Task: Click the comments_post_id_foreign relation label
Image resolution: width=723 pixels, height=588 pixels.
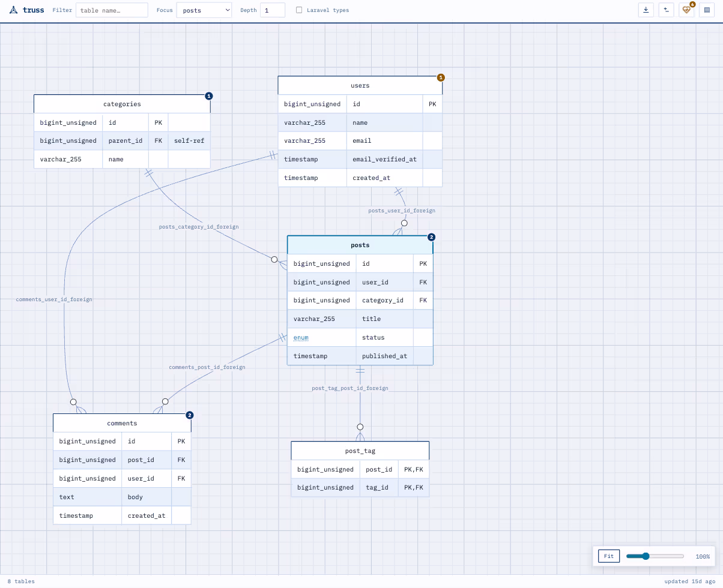Action: click(x=207, y=367)
